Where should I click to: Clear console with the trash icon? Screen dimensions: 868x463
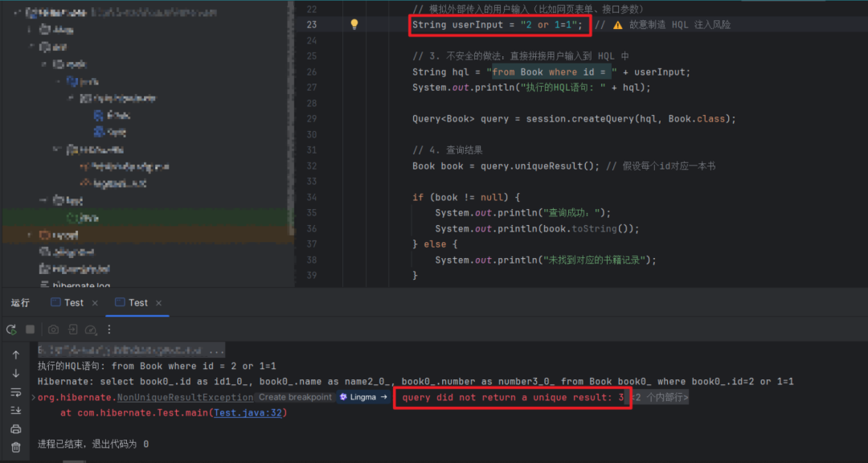16,446
